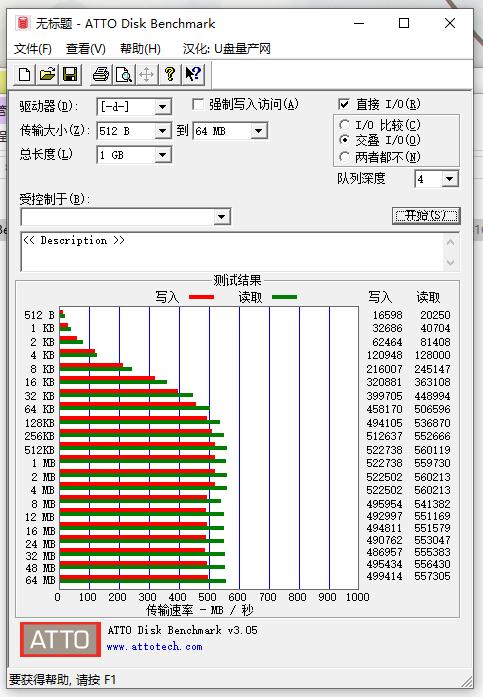
Task: Click the 128KB row label
Action: click(x=39, y=423)
